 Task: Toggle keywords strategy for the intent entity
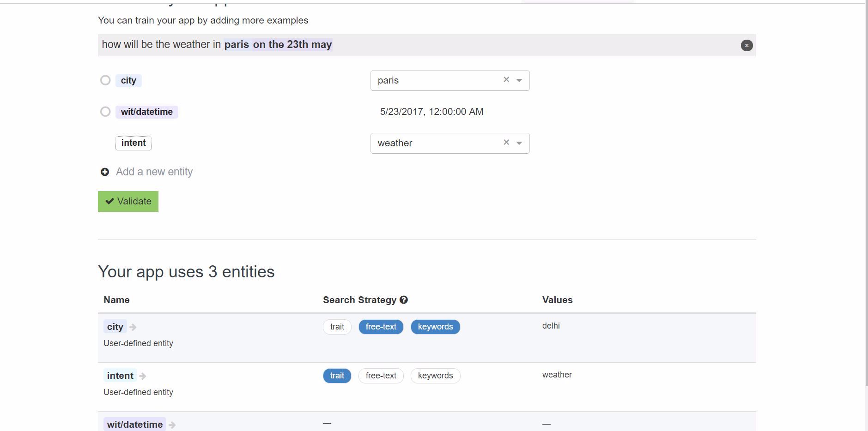click(x=435, y=376)
